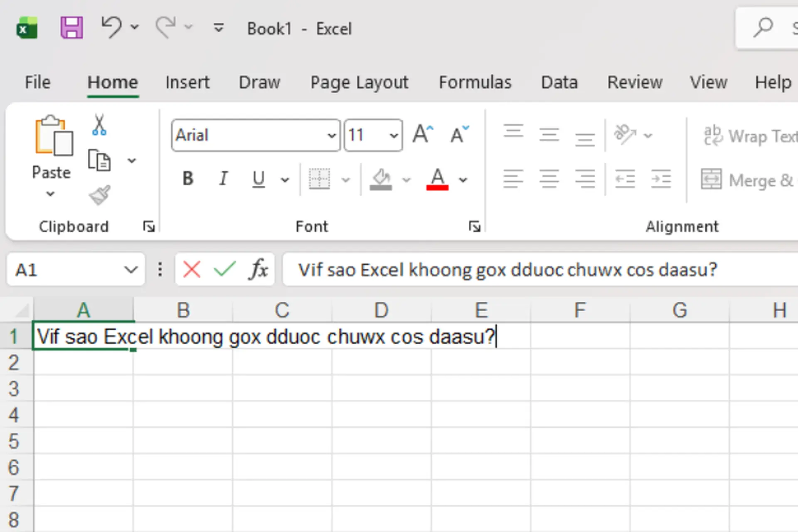798x532 pixels.
Task: Switch to the Data tab
Action: (559, 82)
